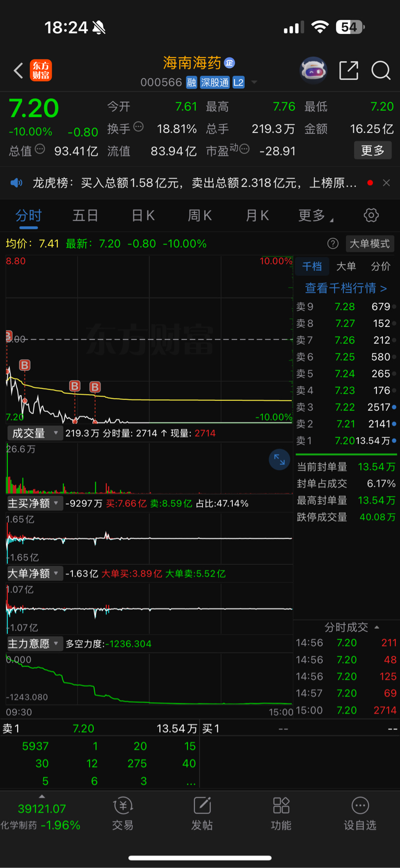The image size is (400, 868).
Task: Open the 主力意愿 indicator dropdown
Action: (34, 644)
